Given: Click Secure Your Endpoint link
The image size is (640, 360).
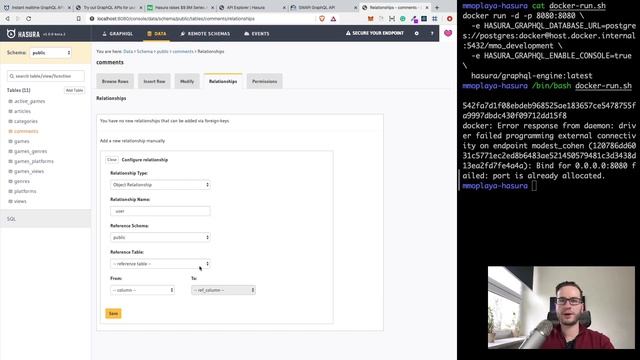Looking at the screenshot, I should [375, 33].
